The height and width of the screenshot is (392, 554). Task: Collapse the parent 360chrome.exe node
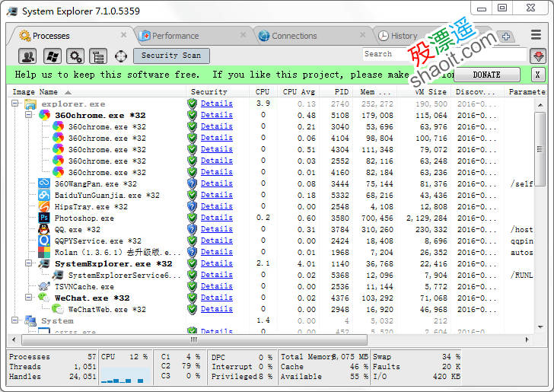(29, 114)
